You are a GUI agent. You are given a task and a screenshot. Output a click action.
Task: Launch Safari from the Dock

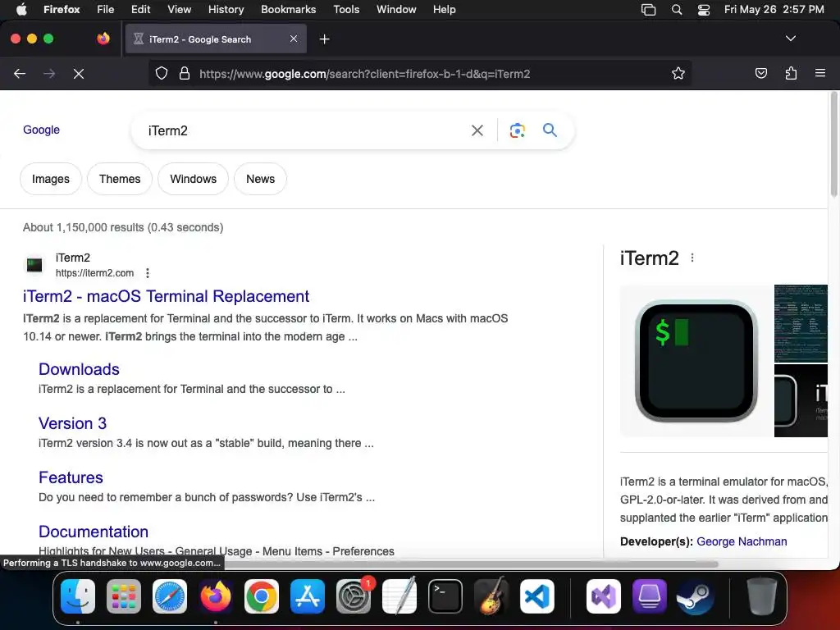click(x=170, y=596)
